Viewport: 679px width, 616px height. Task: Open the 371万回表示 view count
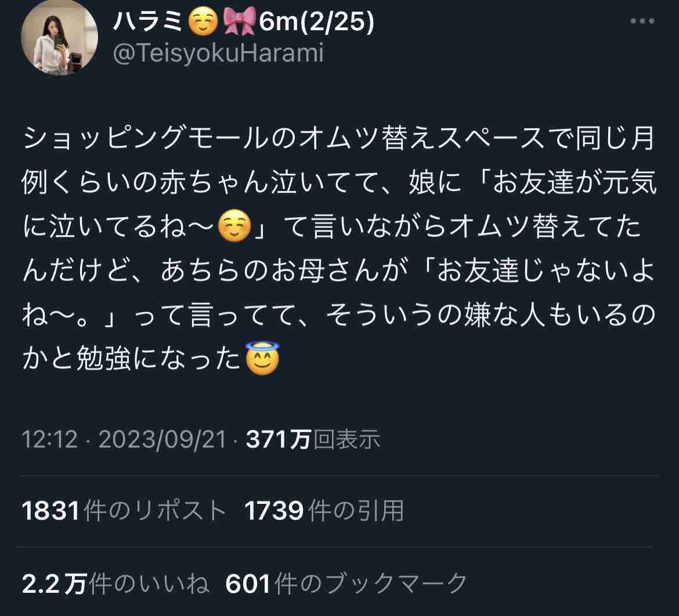click(313, 440)
